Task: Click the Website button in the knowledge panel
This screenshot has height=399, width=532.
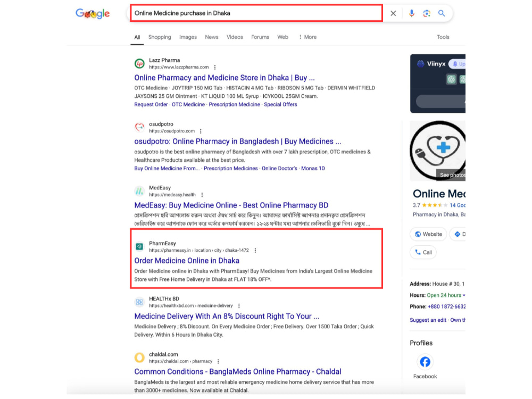Action: [428, 234]
